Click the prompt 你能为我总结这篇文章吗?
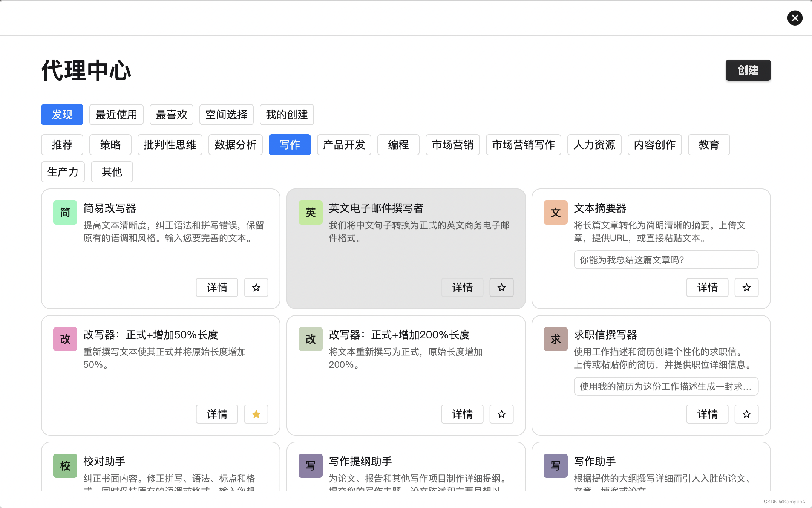The height and width of the screenshot is (508, 812). 666,260
